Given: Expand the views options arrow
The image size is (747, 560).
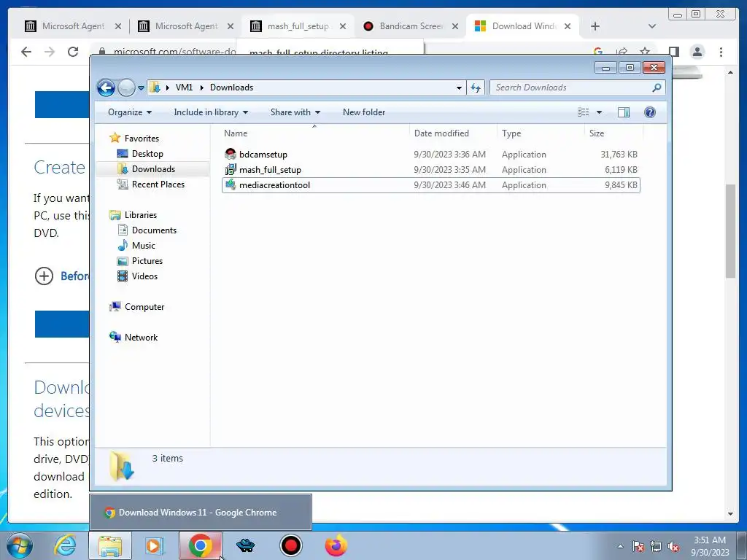Looking at the screenshot, I should 600,112.
